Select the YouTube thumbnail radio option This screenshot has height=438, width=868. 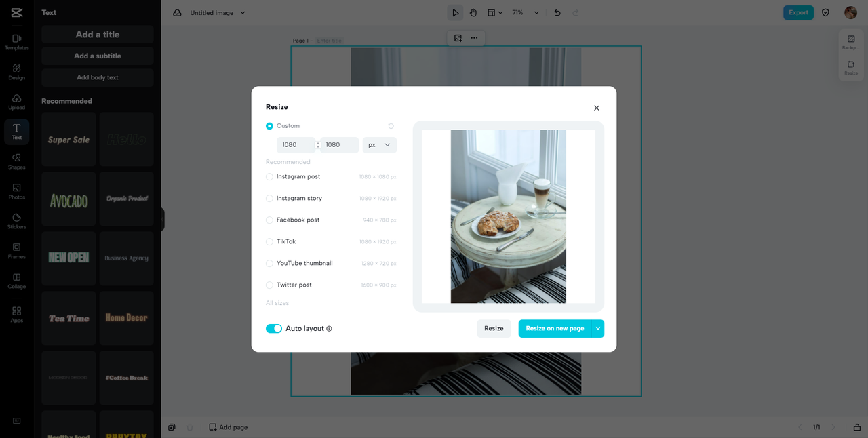[269, 264]
